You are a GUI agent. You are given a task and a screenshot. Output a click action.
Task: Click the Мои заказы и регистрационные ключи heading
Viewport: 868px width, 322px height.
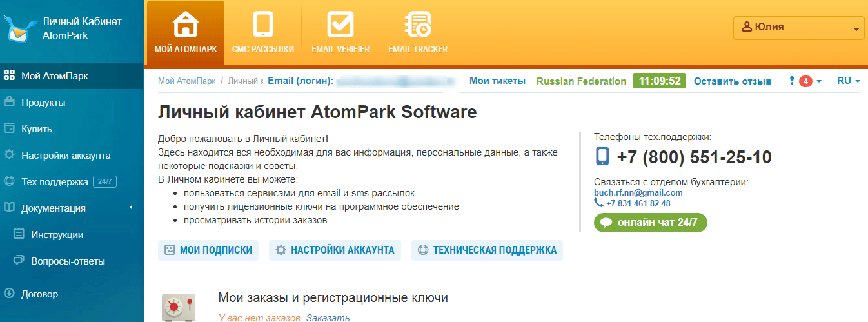[333, 297]
